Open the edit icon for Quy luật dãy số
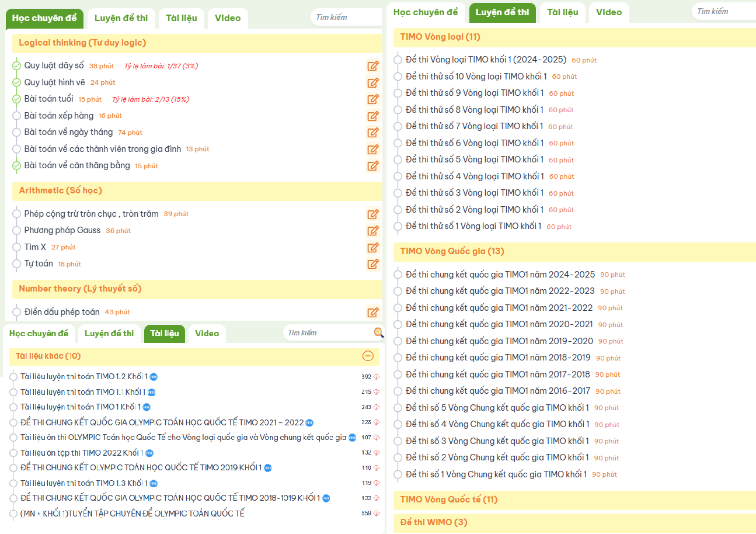The width and height of the screenshot is (756, 534). (373, 66)
